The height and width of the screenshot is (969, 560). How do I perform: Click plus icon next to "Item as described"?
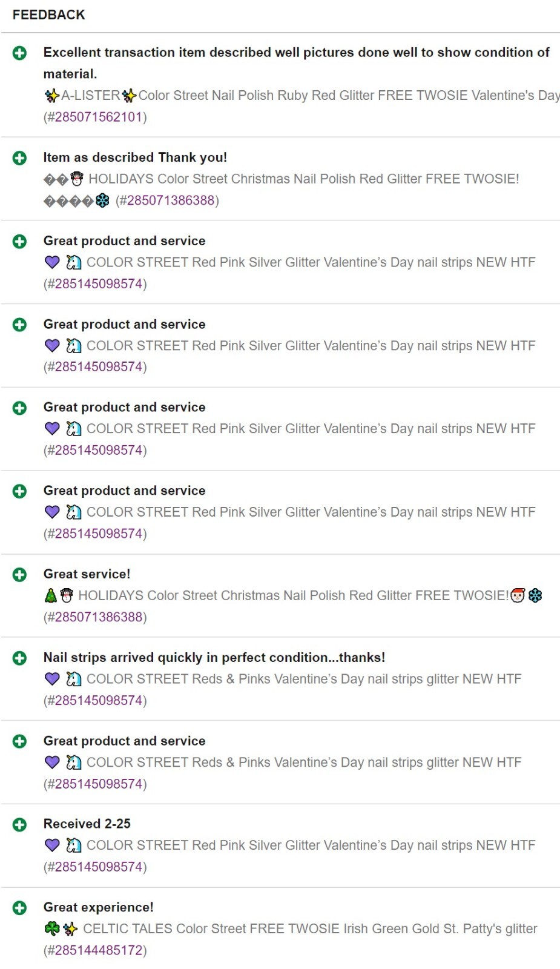point(19,158)
